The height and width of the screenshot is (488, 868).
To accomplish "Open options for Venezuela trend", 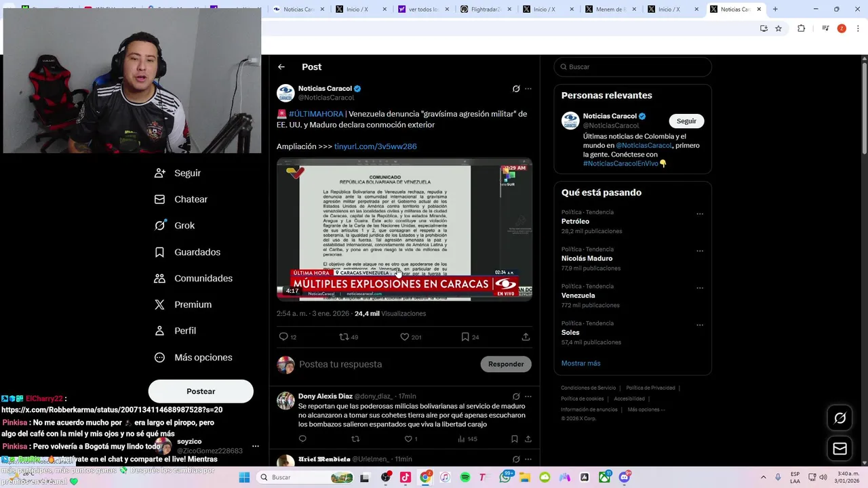I will [x=700, y=288].
